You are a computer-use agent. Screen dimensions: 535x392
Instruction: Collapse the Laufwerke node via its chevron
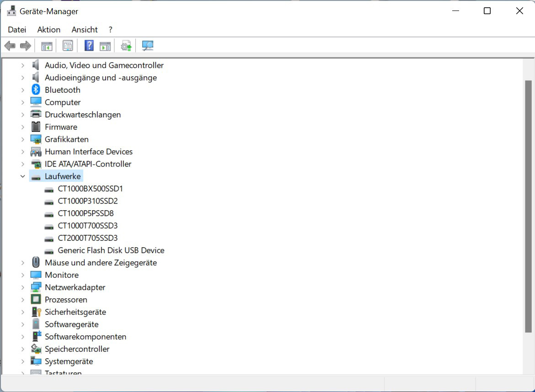coord(22,176)
